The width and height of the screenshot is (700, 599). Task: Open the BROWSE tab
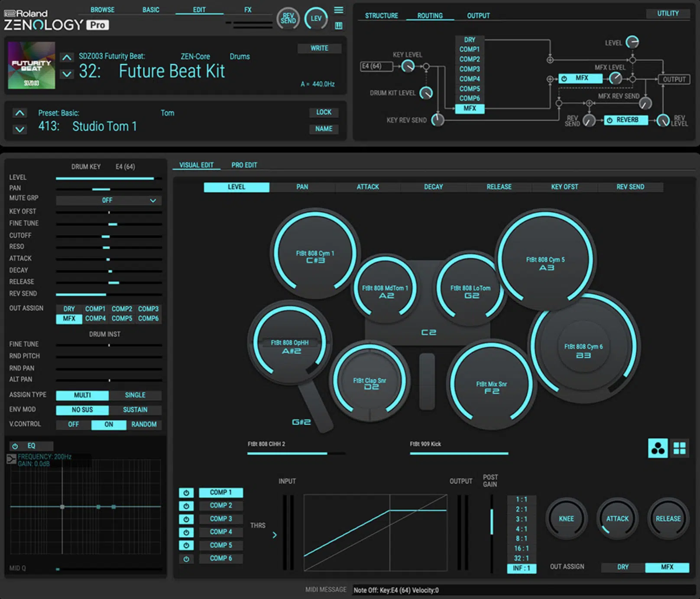(x=102, y=10)
